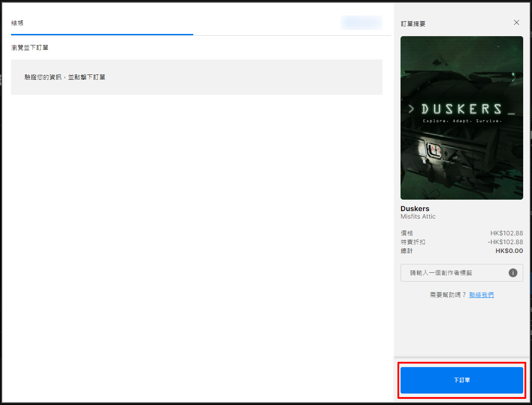
Task: Click the 下訂單 place order button
Action: pyautogui.click(x=461, y=380)
